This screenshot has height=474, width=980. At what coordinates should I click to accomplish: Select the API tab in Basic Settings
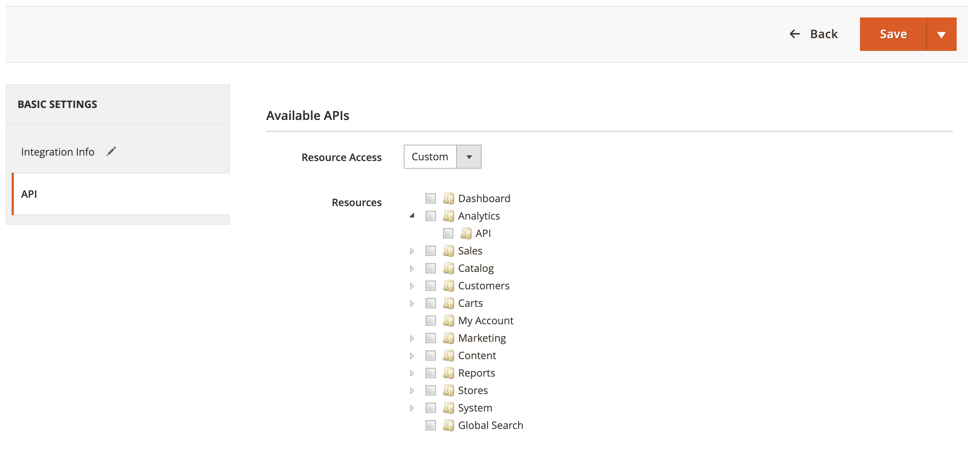click(29, 194)
